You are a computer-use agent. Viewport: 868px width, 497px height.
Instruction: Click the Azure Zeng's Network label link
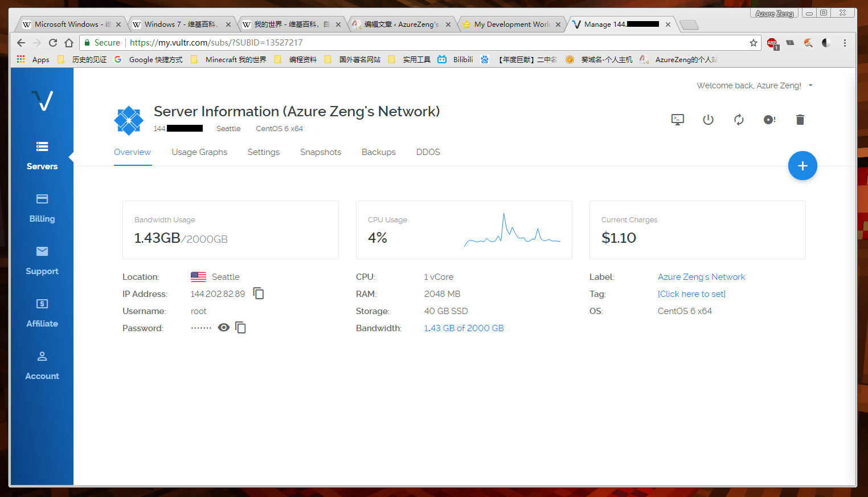[701, 277]
